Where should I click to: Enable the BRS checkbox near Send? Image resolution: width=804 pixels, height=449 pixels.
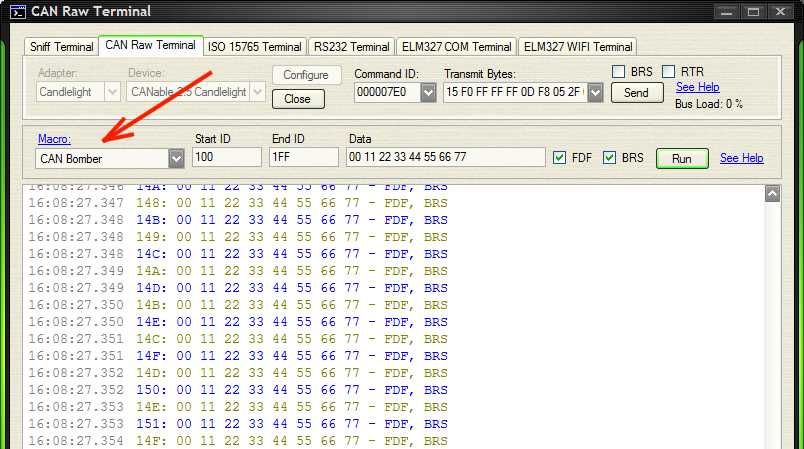(x=618, y=71)
